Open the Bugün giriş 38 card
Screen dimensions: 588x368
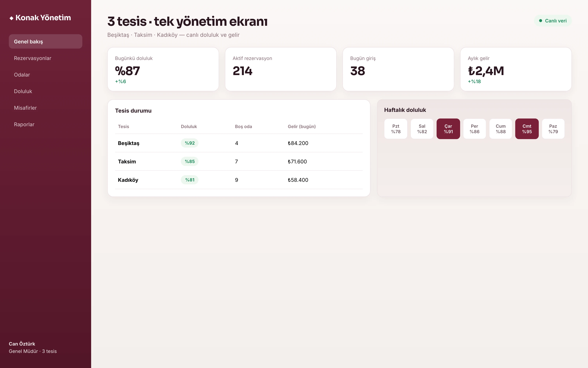[x=398, y=69]
